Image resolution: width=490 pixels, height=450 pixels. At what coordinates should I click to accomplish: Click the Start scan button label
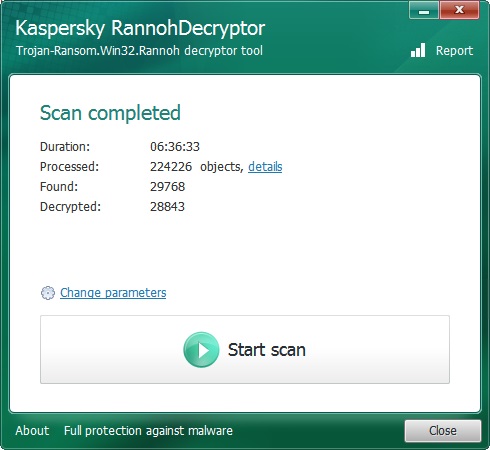click(x=267, y=350)
